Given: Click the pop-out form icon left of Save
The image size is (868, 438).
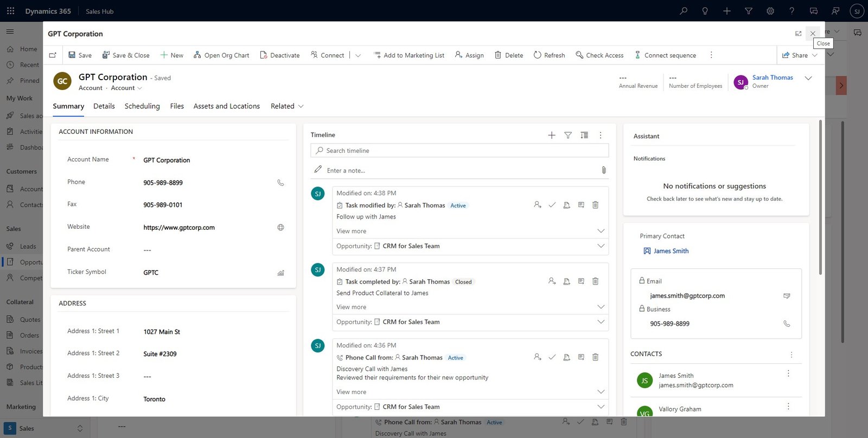Looking at the screenshot, I should [x=53, y=55].
